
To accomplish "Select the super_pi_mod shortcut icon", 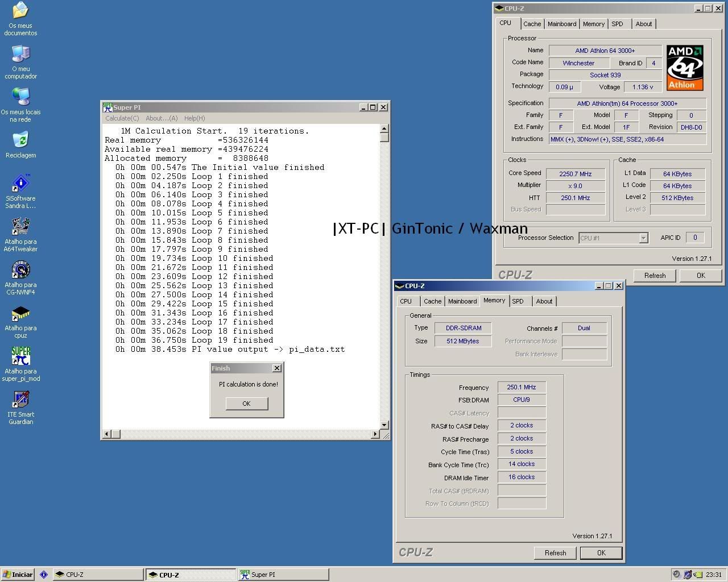I will (x=20, y=364).
